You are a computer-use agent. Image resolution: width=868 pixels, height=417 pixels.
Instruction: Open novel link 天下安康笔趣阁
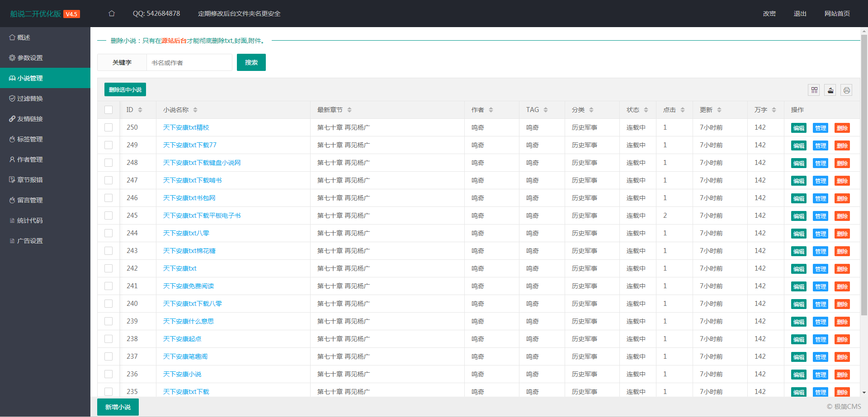185,356
